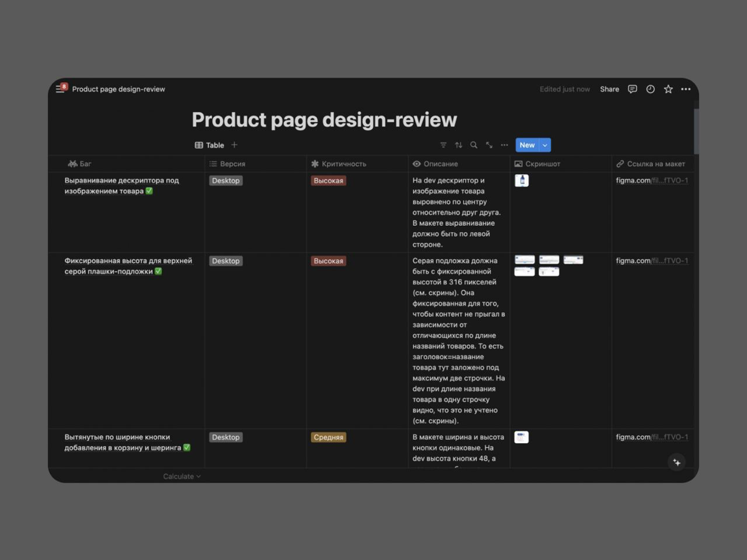The height and width of the screenshot is (560, 747).
Task: Click the sort arrows icon
Action: pyautogui.click(x=459, y=145)
